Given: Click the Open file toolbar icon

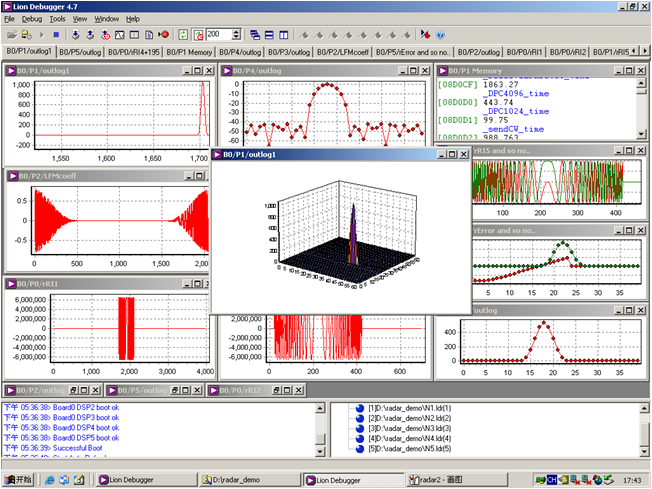Looking at the screenshot, I should (12, 35).
